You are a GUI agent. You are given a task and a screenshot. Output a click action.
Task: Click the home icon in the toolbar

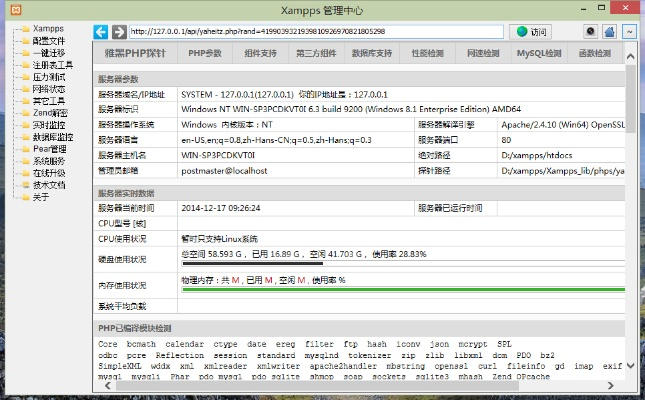tap(610, 31)
